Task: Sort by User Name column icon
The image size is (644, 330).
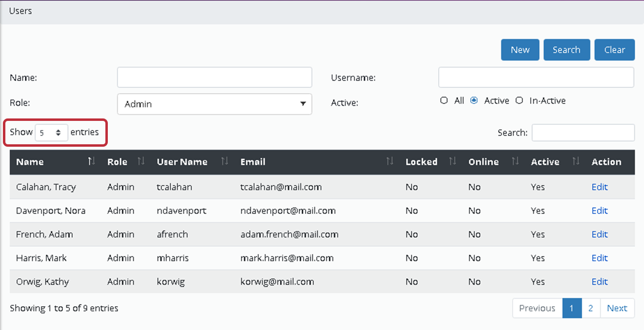Action: point(224,161)
